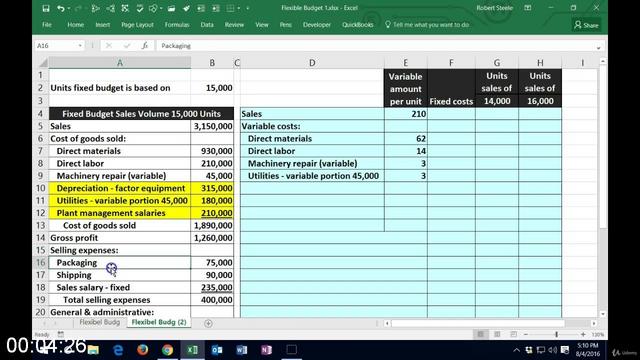Click the horizontal scrollbar right arrow
The height and width of the screenshot is (360, 640).
coord(594,323)
